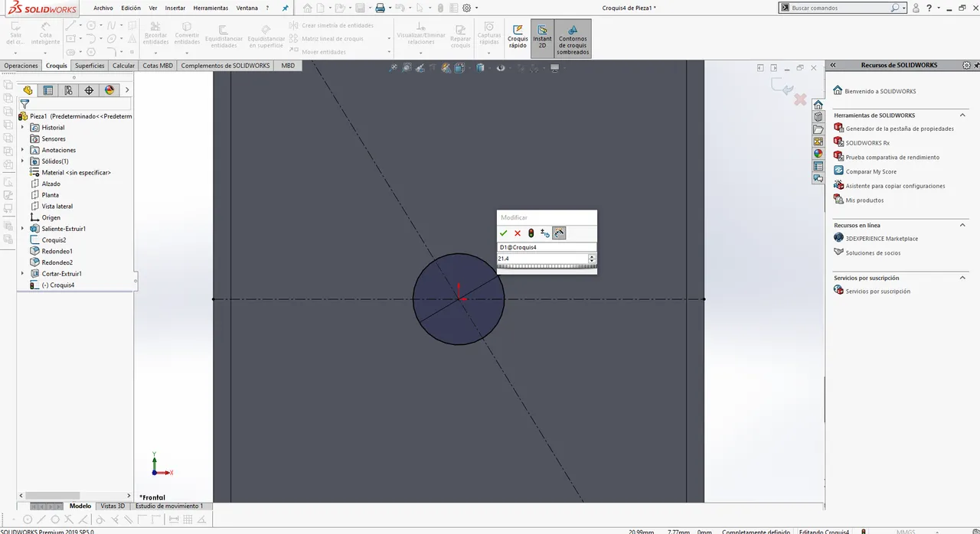Open the PropertyManager tab
Image resolution: width=980 pixels, height=534 pixels.
tap(48, 90)
